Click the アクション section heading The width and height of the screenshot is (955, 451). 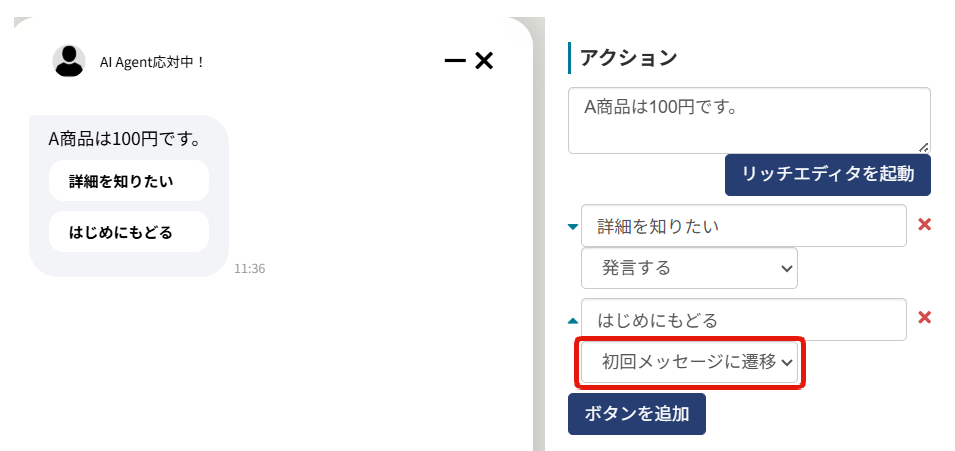tap(628, 58)
